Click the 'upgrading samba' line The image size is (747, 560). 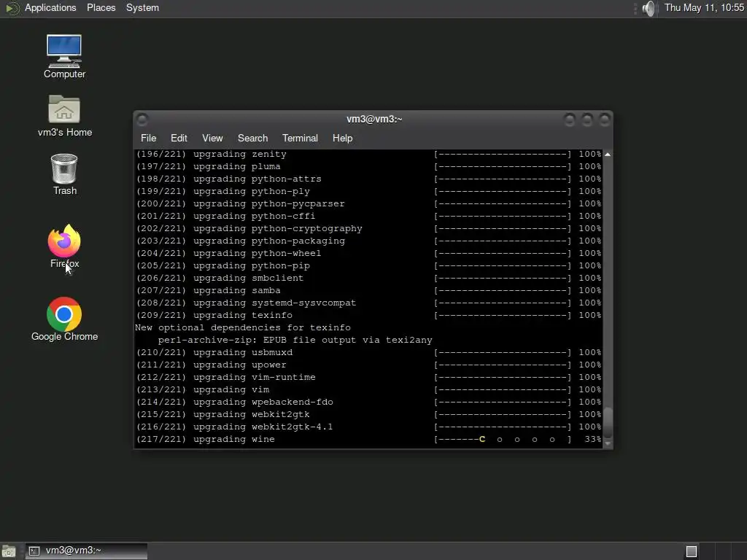click(x=368, y=290)
